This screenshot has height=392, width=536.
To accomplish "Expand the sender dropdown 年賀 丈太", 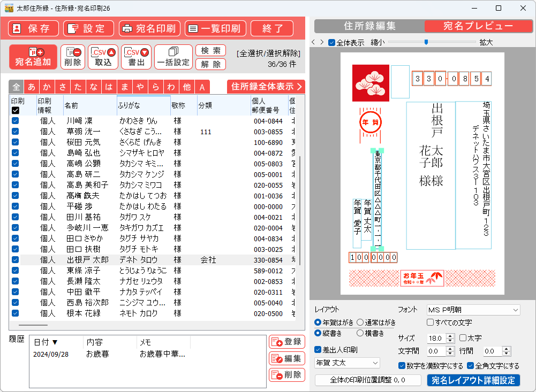I will (x=347, y=363).
